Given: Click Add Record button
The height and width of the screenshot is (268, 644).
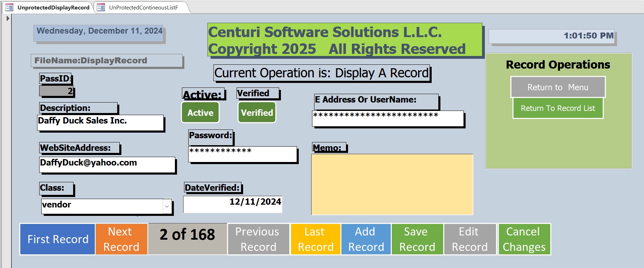Looking at the screenshot, I should pos(366,239).
